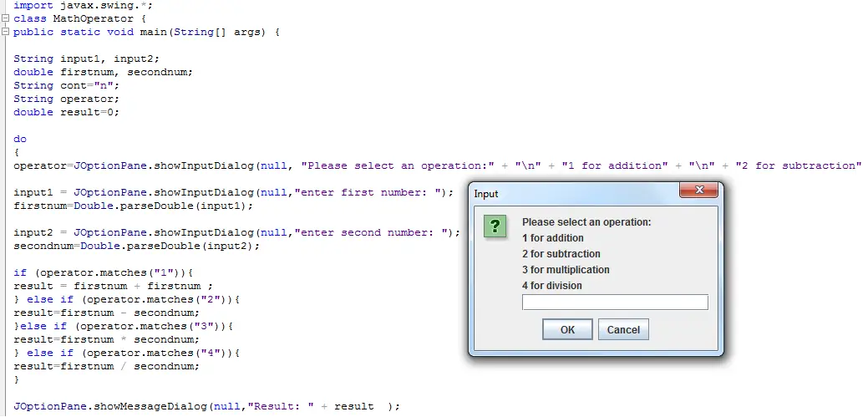Click else if (operator.matches("4")) line

(126, 353)
